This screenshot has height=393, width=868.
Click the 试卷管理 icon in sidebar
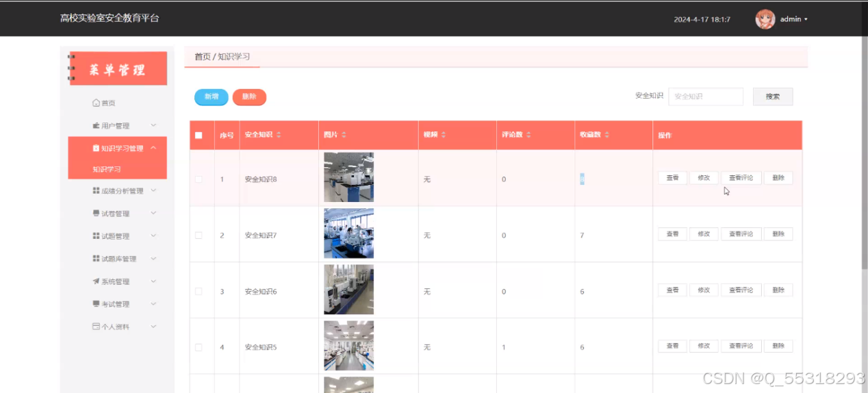(x=96, y=214)
